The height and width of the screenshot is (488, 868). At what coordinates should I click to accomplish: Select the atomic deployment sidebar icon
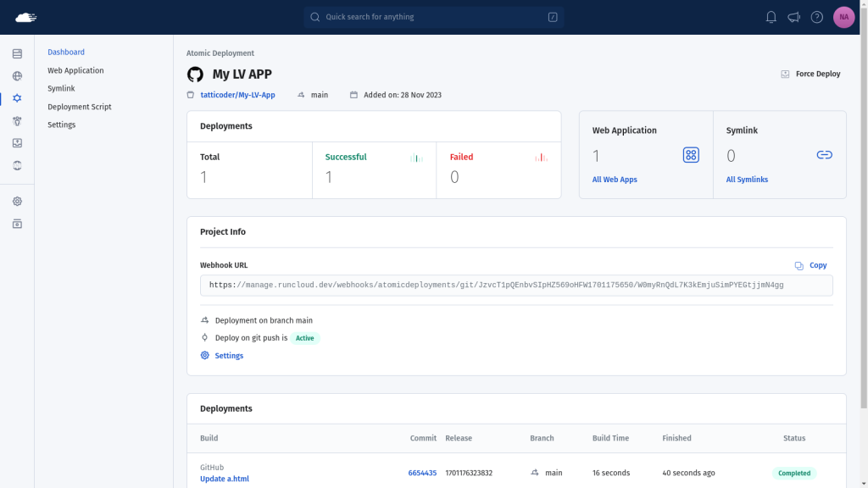(x=17, y=98)
